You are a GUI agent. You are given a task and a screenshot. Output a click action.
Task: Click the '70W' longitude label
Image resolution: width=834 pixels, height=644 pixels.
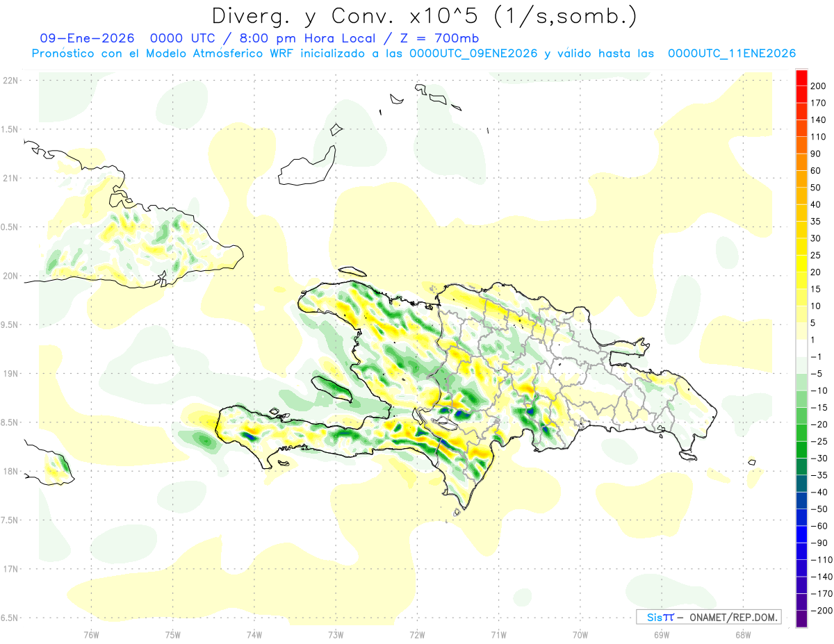580,634
